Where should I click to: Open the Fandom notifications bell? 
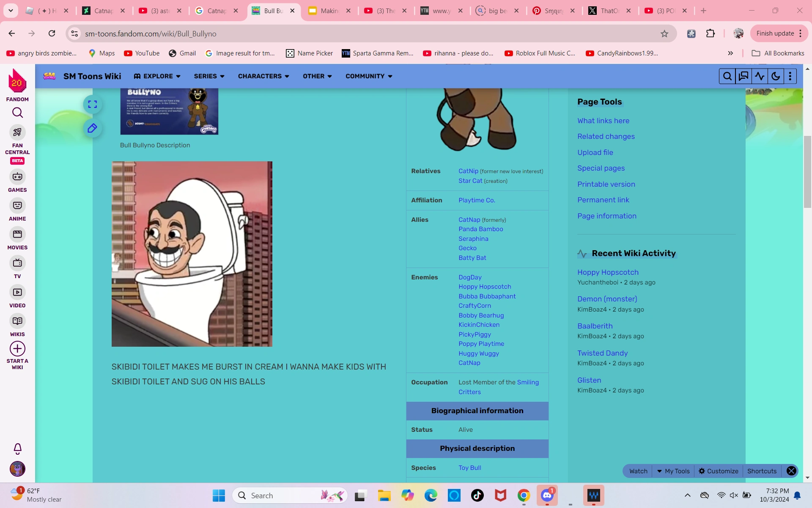(17, 448)
